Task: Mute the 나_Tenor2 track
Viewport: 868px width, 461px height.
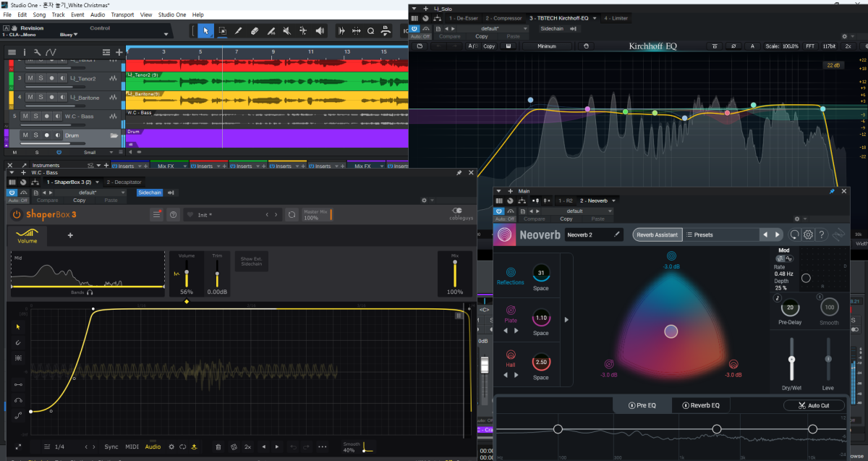Action: (x=31, y=78)
